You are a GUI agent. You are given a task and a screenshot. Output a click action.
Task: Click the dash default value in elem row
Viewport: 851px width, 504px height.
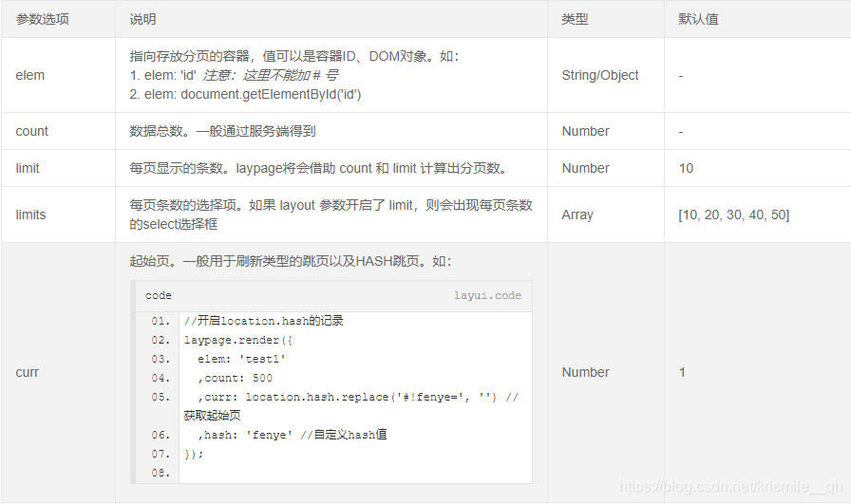click(x=681, y=76)
